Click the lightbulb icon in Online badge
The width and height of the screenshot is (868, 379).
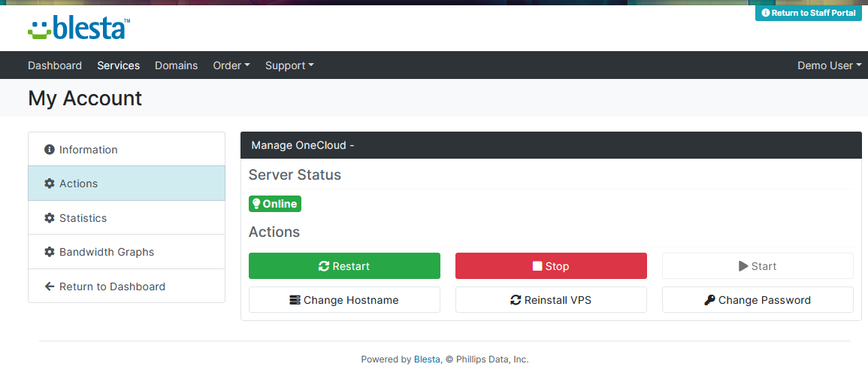coord(256,204)
